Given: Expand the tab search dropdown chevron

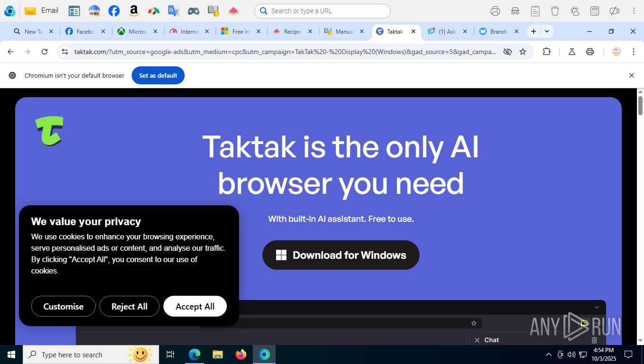Looking at the screenshot, I should tap(547, 31).
